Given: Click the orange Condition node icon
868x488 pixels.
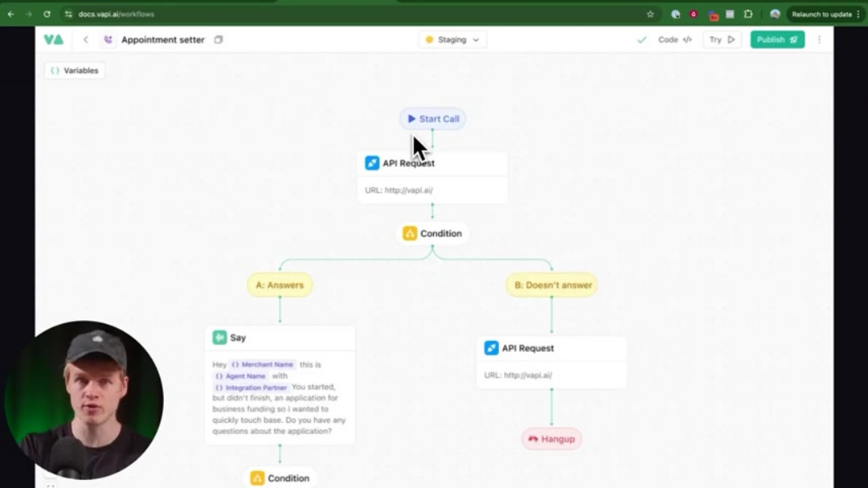Looking at the screenshot, I should point(411,233).
